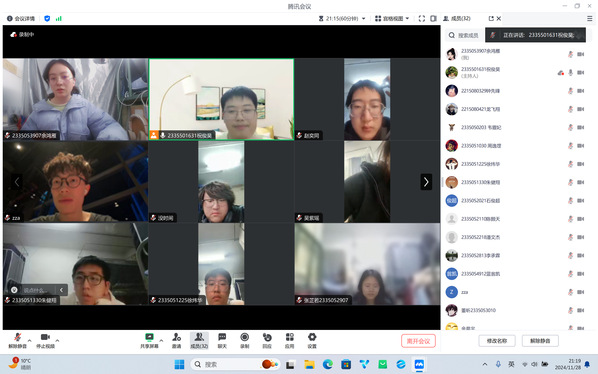Toggle mic icon for member 2215080329
598x374 pixels.
coord(571,91)
